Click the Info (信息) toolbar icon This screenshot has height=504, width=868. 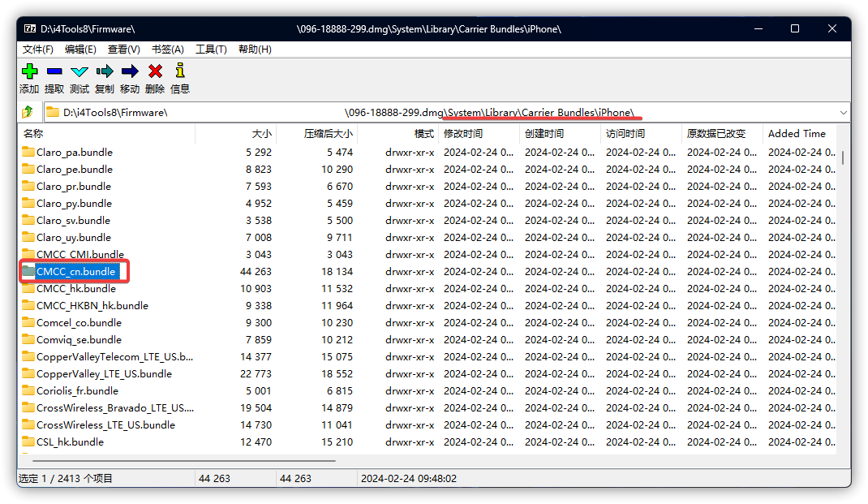[x=180, y=71]
